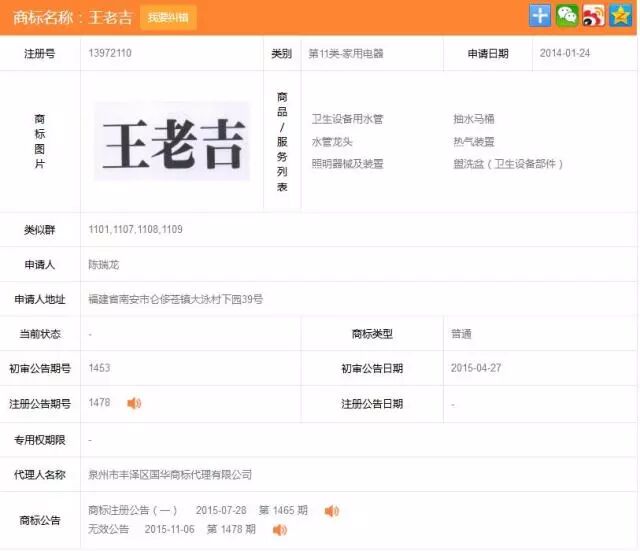Click trademark type value 普通
The width and height of the screenshot is (640, 551).
point(461,334)
